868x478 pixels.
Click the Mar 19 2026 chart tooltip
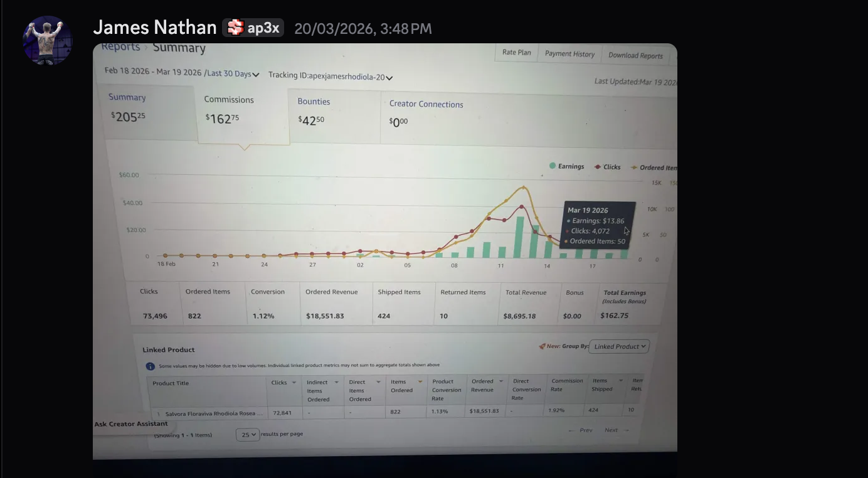tap(599, 226)
